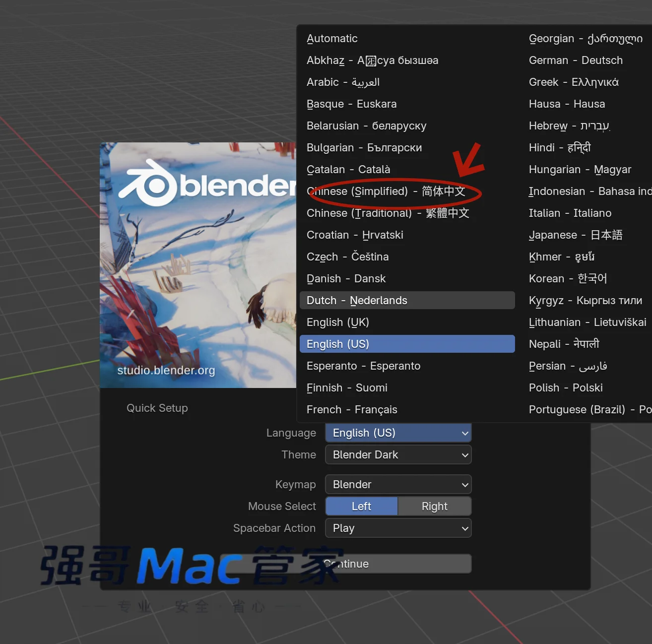Select Danish - Dansk language
This screenshot has height=644, width=652.
pos(407,278)
